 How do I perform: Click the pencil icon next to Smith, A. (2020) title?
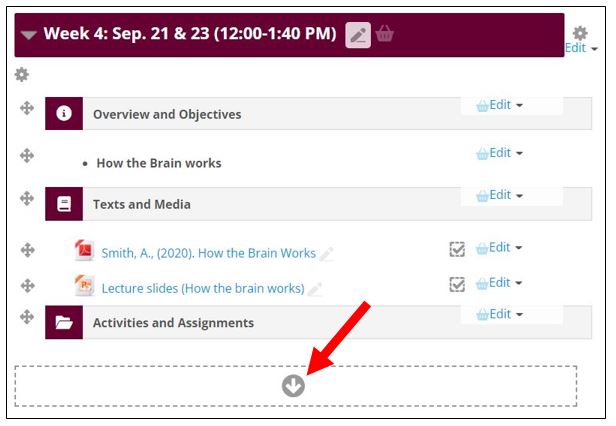click(x=326, y=254)
